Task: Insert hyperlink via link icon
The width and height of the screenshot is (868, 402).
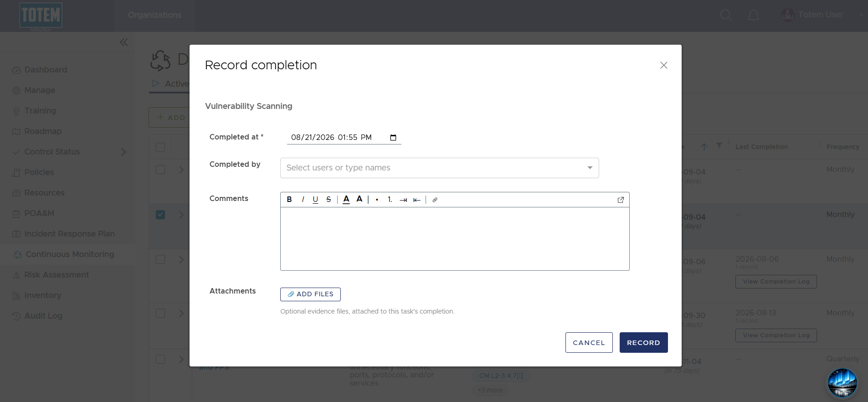Action: pyautogui.click(x=435, y=200)
